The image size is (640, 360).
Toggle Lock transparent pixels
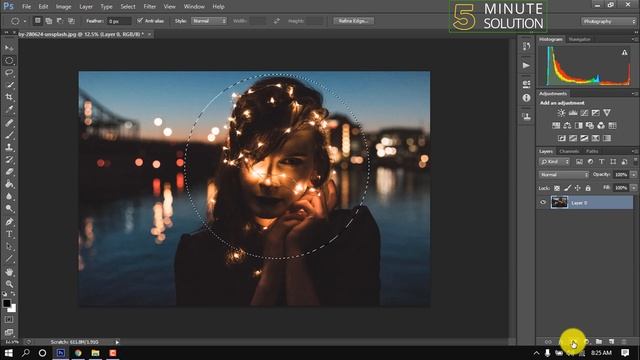pyautogui.click(x=557, y=188)
